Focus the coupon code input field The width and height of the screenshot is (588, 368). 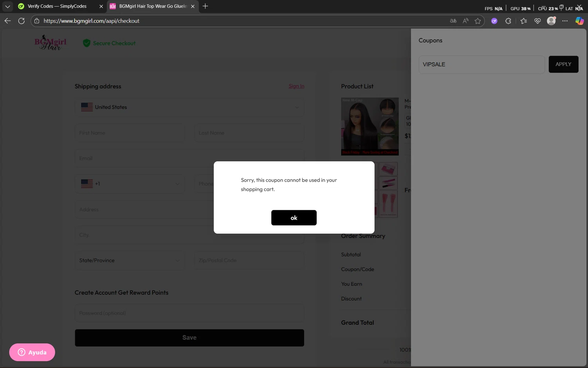481,64
